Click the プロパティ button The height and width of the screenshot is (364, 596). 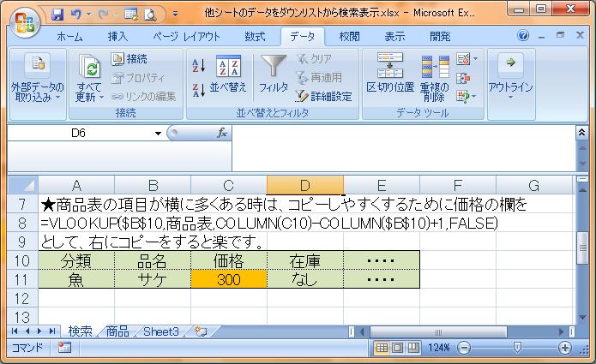pos(138,78)
